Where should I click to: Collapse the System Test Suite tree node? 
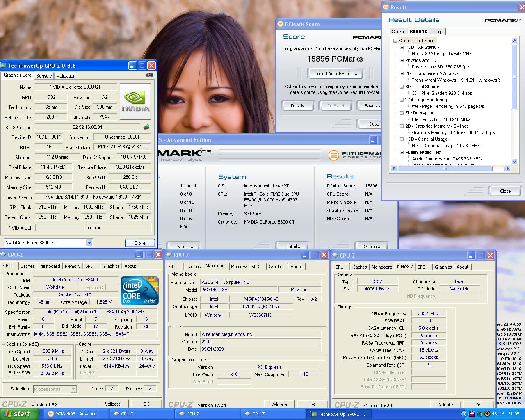395,41
